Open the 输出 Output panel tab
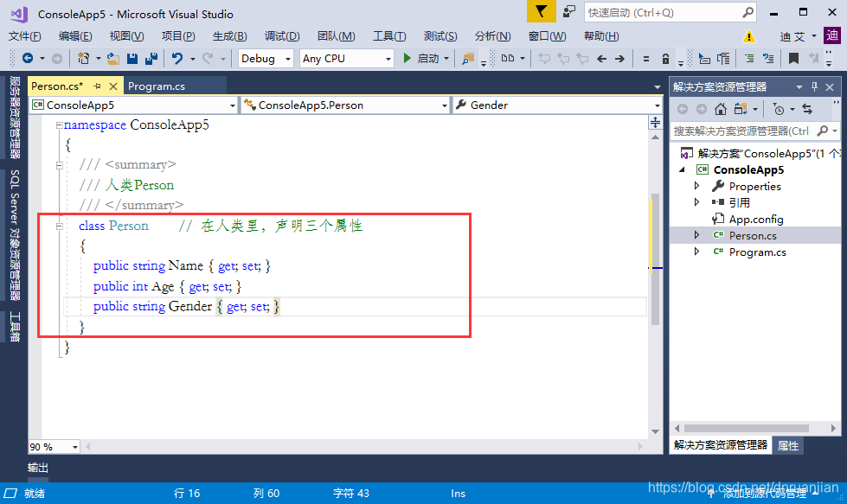 38,468
